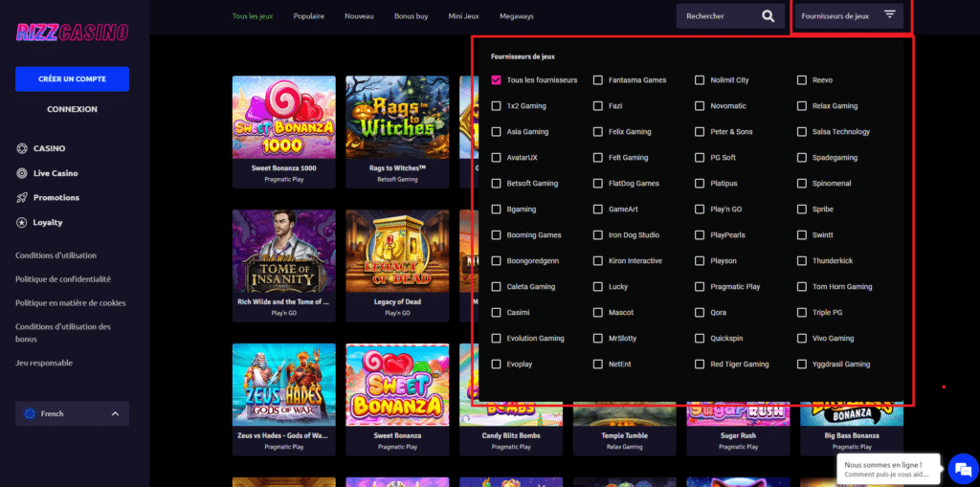Tick the Spribe checkbox
This screenshot has height=487, width=980.
pyautogui.click(x=802, y=210)
